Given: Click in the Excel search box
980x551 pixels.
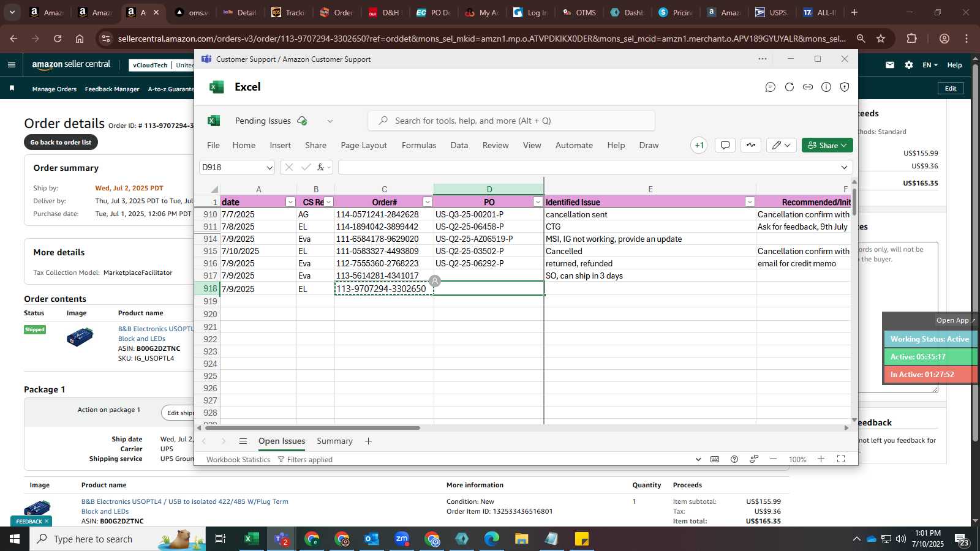Looking at the screenshot, I should pos(511,121).
